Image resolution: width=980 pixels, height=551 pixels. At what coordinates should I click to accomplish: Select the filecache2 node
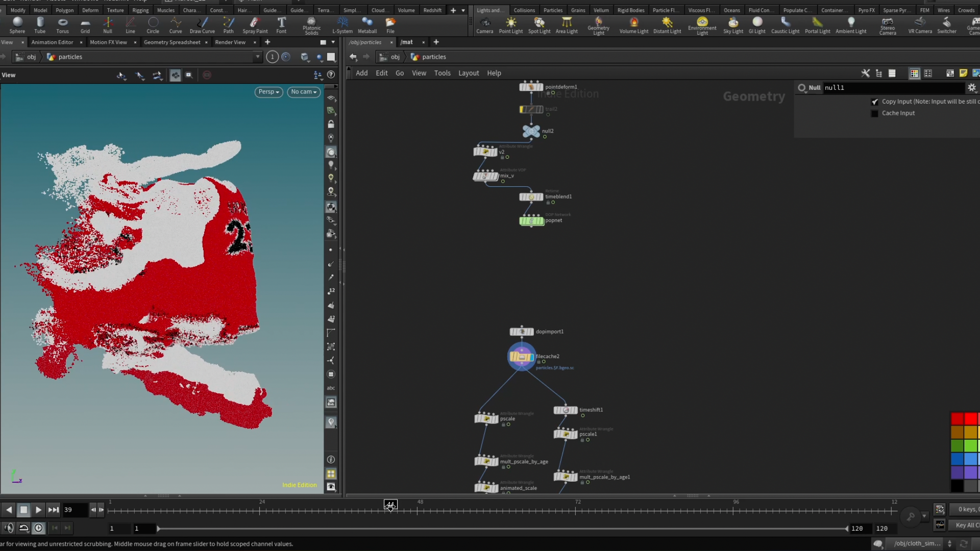pos(521,357)
